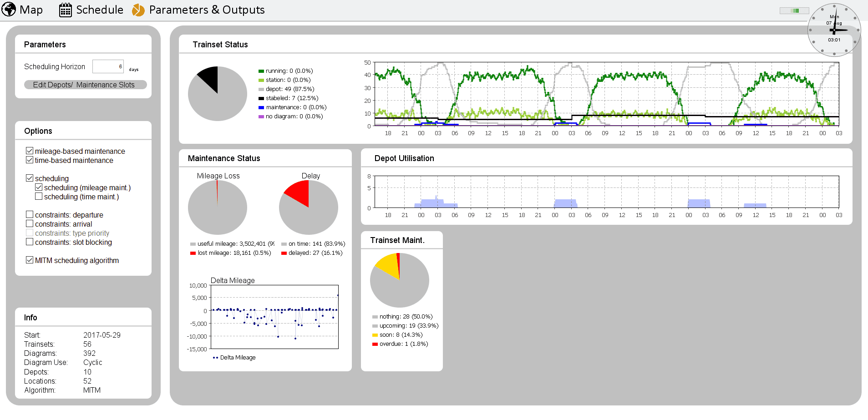The width and height of the screenshot is (868, 420).
Task: Enable constraints: slot blocking checkbox
Action: 30,242
